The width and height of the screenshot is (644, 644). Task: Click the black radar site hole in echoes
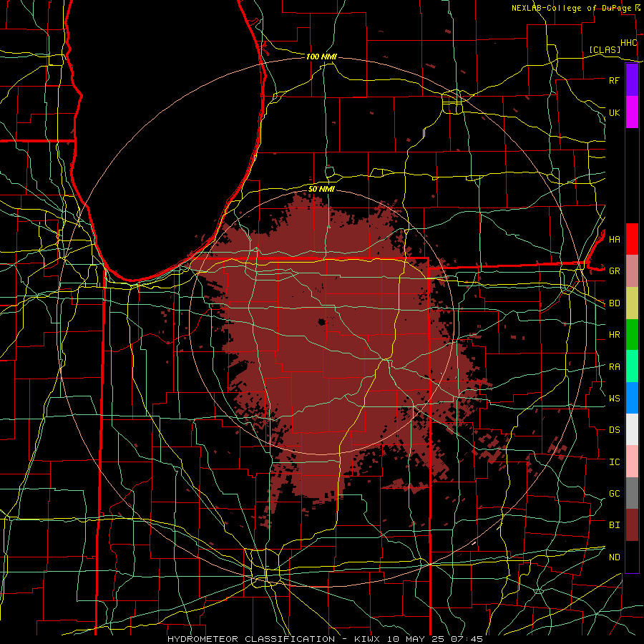(x=321, y=321)
